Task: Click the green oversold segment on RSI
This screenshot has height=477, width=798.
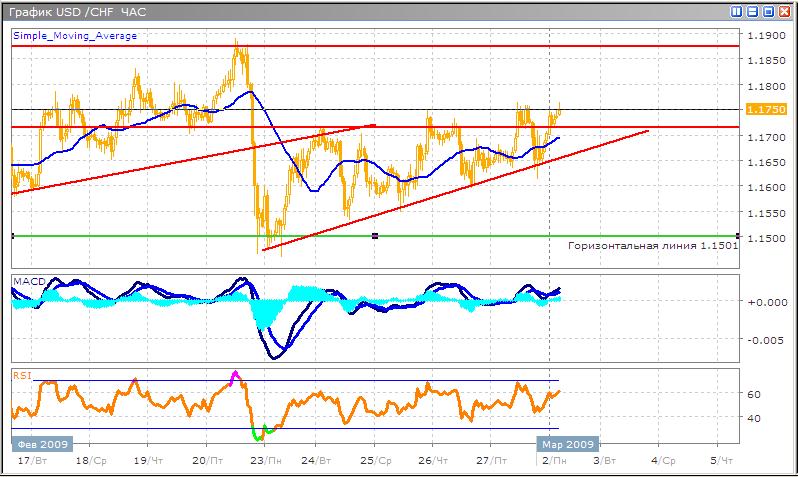Action: [264, 433]
